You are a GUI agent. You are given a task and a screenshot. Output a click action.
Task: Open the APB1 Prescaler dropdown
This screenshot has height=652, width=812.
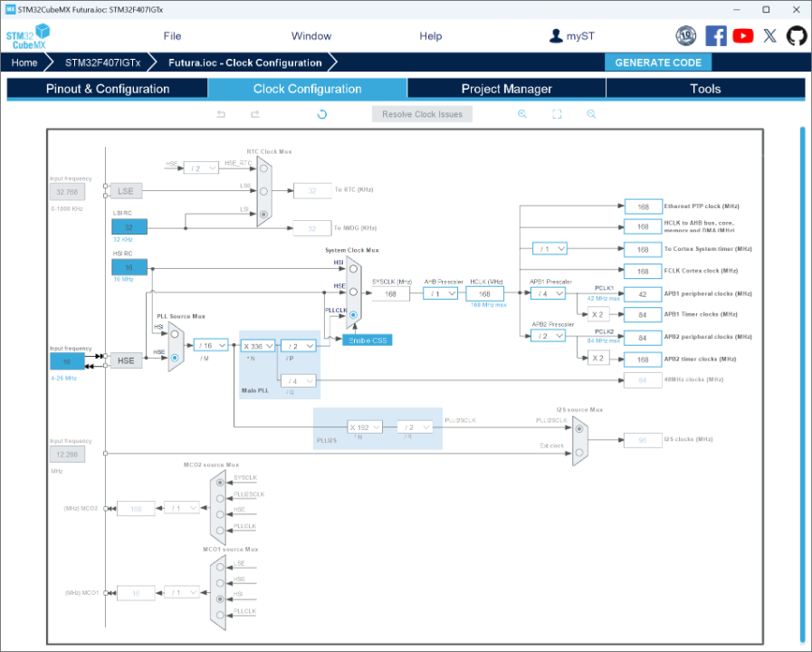point(549,293)
